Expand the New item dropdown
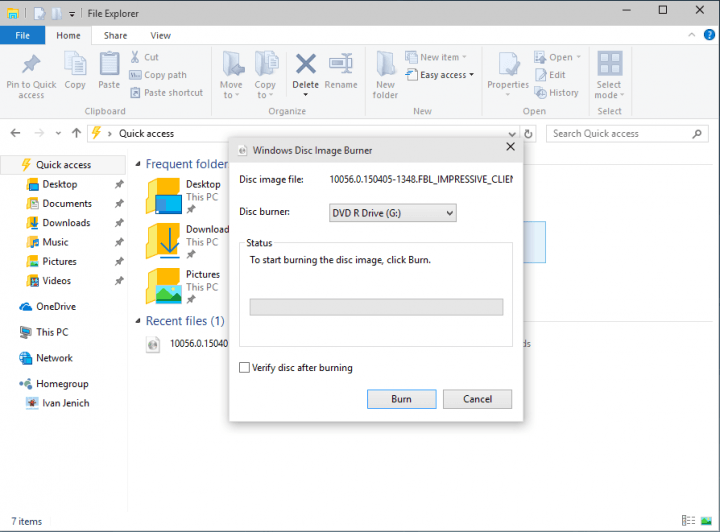 point(465,57)
